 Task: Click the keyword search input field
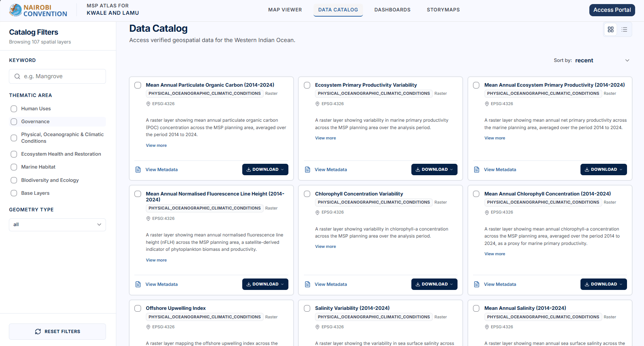57,76
